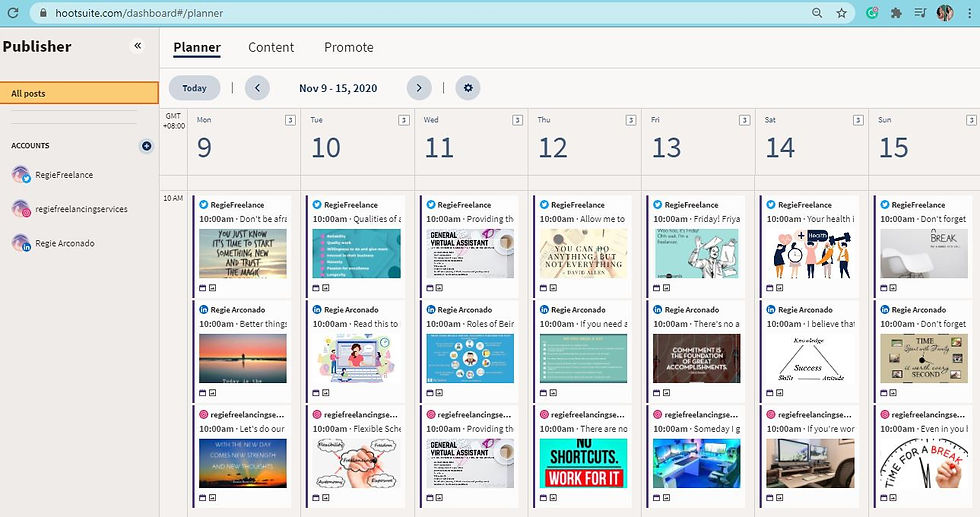980x517 pixels.
Task: Click Instagram icon on Saturday's 'If you're wor' post
Action: [771, 414]
